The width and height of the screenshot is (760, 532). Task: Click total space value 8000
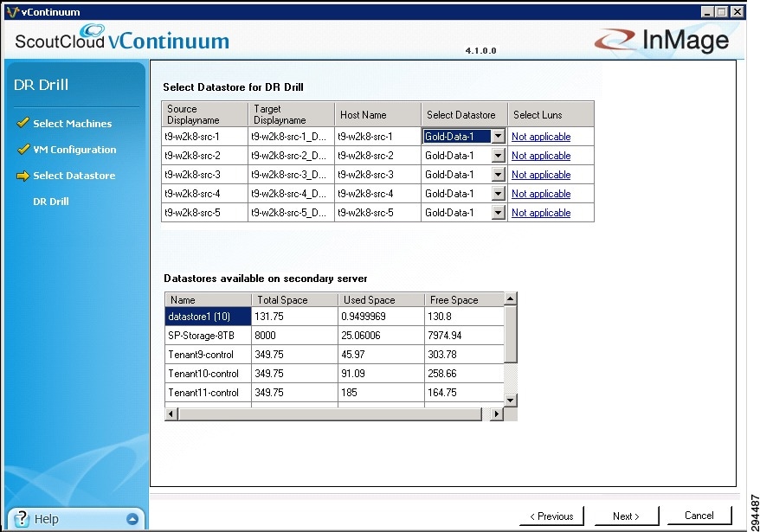[x=294, y=336]
